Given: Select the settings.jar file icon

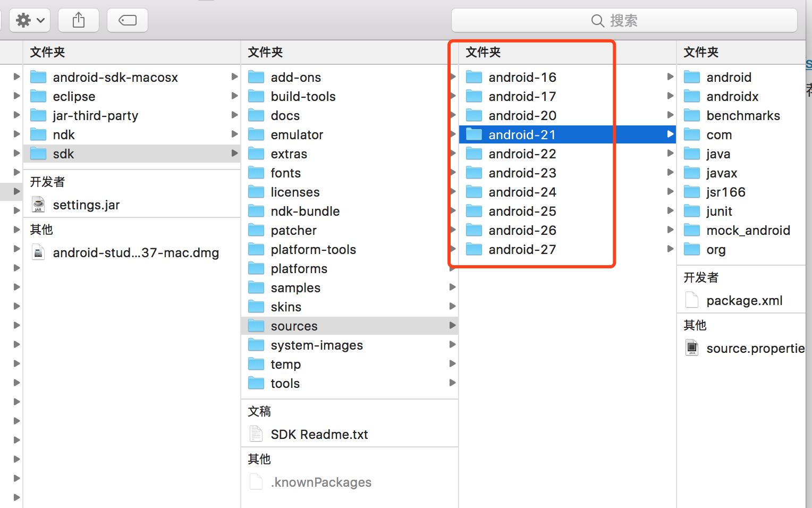Looking at the screenshot, I should 38,205.
